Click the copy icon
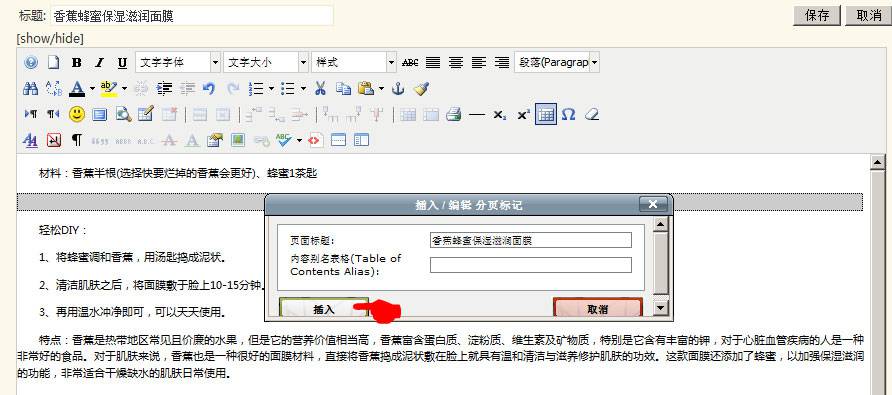Image resolution: width=892 pixels, height=395 pixels. [x=343, y=89]
